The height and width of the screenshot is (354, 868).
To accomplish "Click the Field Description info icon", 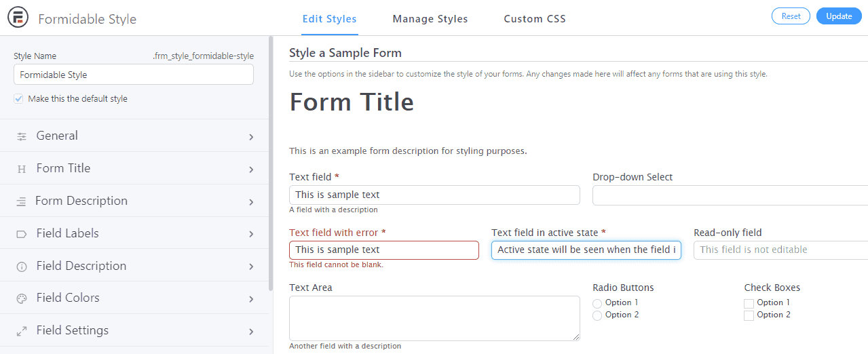I will 22,267.
